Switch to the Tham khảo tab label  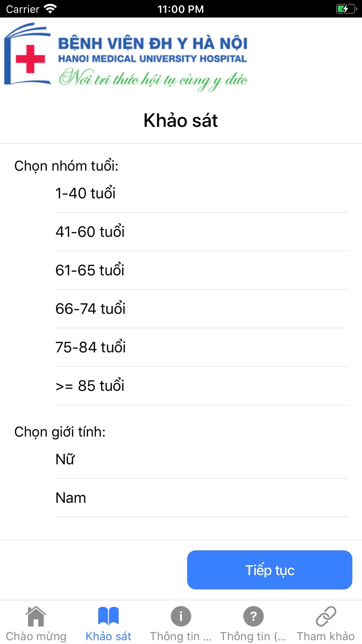(326, 636)
